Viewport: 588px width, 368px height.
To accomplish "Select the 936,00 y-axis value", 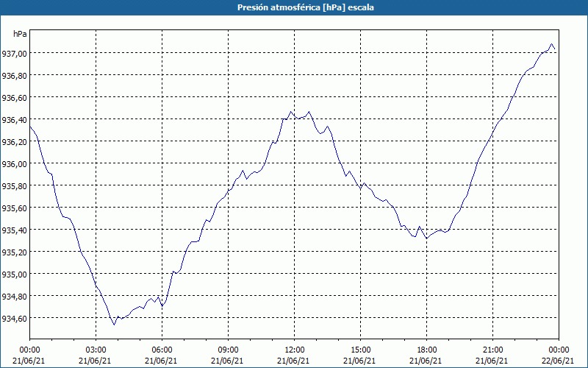I will click(14, 164).
